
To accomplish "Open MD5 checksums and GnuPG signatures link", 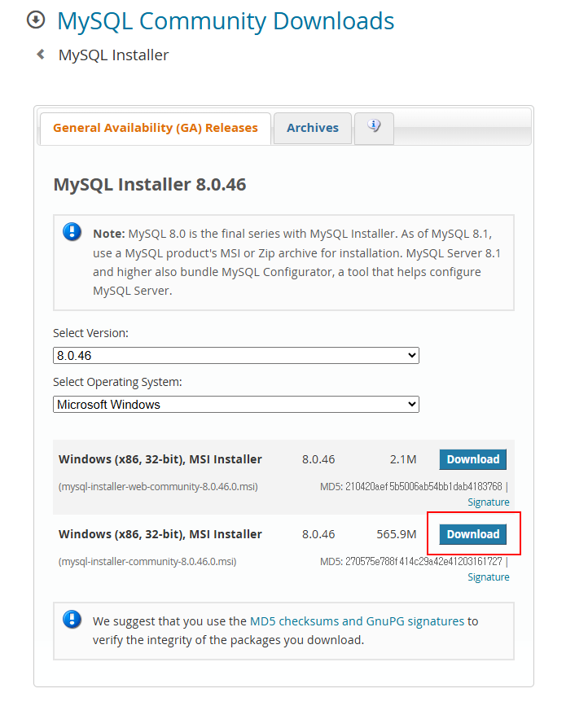I will click(x=357, y=621).
